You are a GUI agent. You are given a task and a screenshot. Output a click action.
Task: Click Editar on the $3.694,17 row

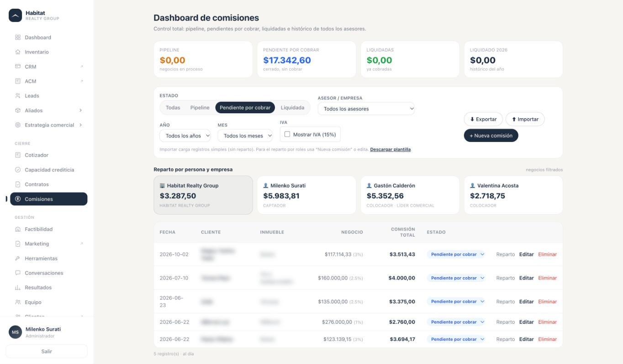click(527, 339)
